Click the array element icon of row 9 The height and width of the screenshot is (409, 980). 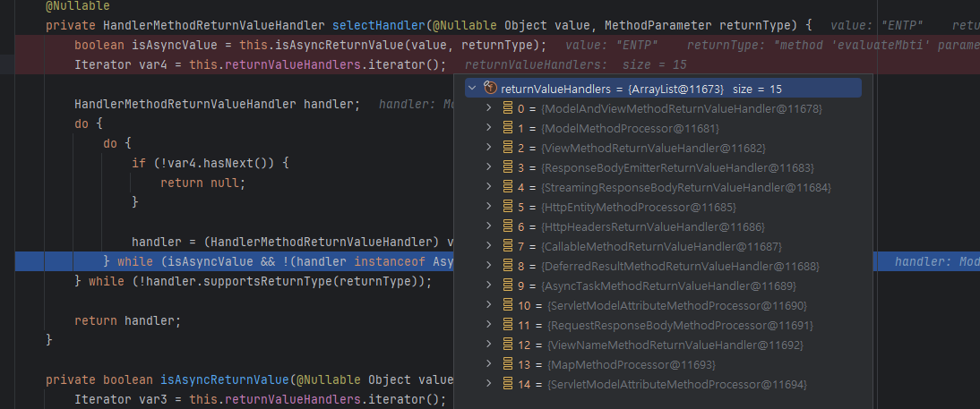pos(508,286)
